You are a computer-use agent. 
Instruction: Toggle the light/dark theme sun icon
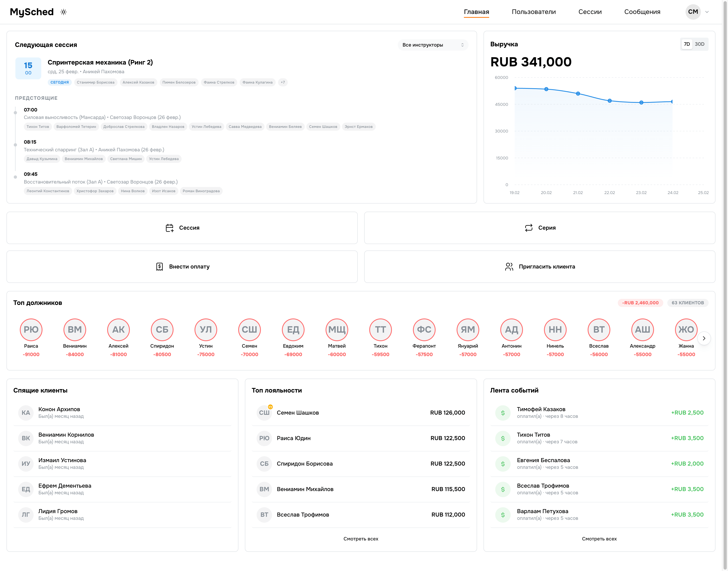pyautogui.click(x=63, y=12)
